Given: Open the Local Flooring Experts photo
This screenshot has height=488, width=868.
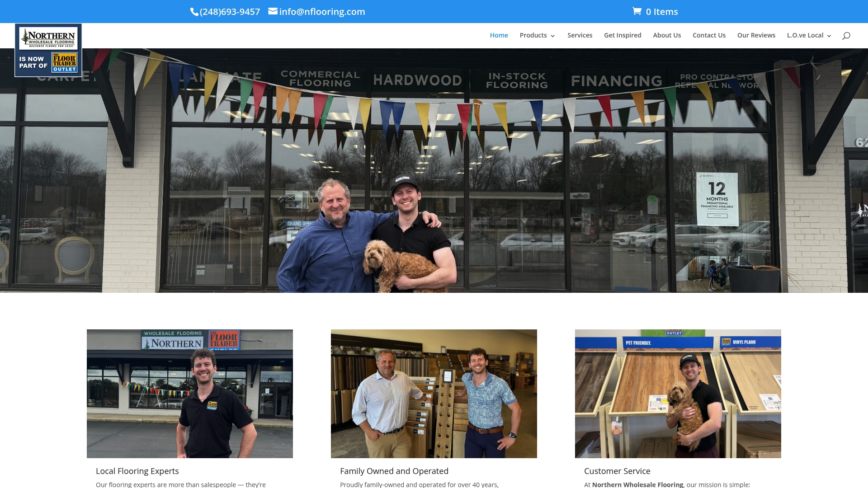Looking at the screenshot, I should [190, 394].
